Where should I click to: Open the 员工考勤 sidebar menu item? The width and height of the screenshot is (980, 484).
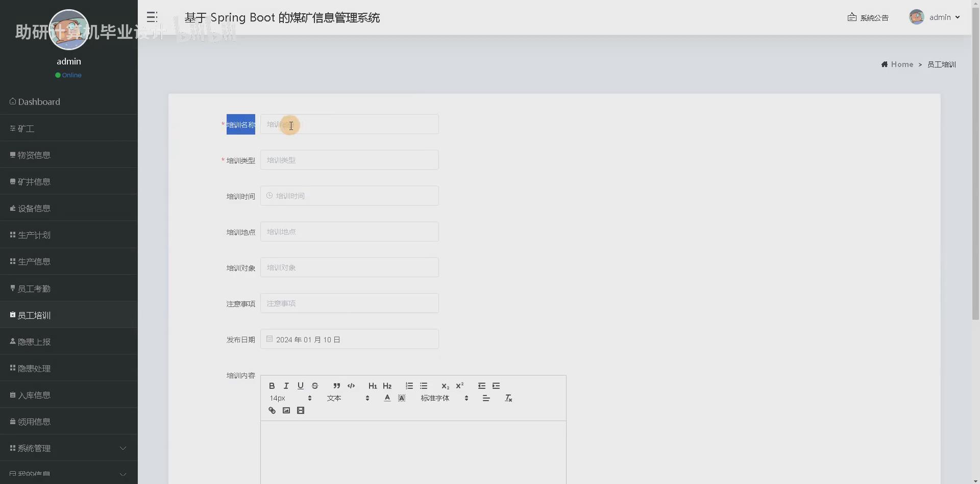[35, 288]
